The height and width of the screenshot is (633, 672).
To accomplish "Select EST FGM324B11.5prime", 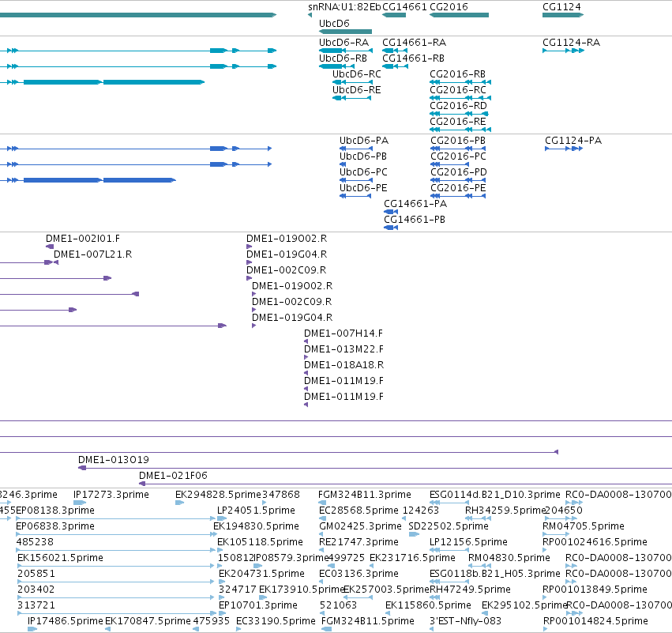I will (x=368, y=621).
